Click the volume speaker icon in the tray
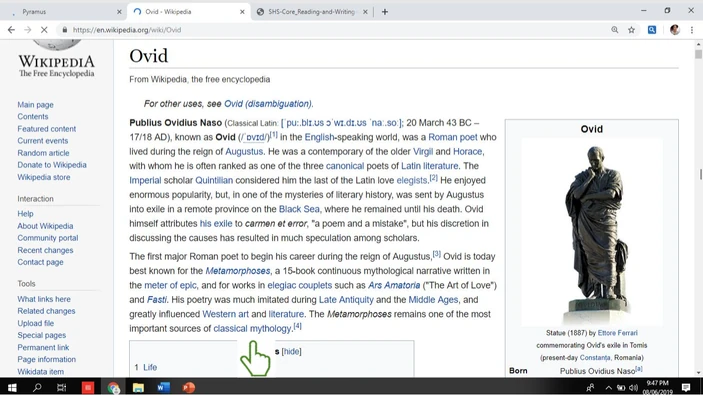This screenshot has height=395, width=703. pos(633,388)
